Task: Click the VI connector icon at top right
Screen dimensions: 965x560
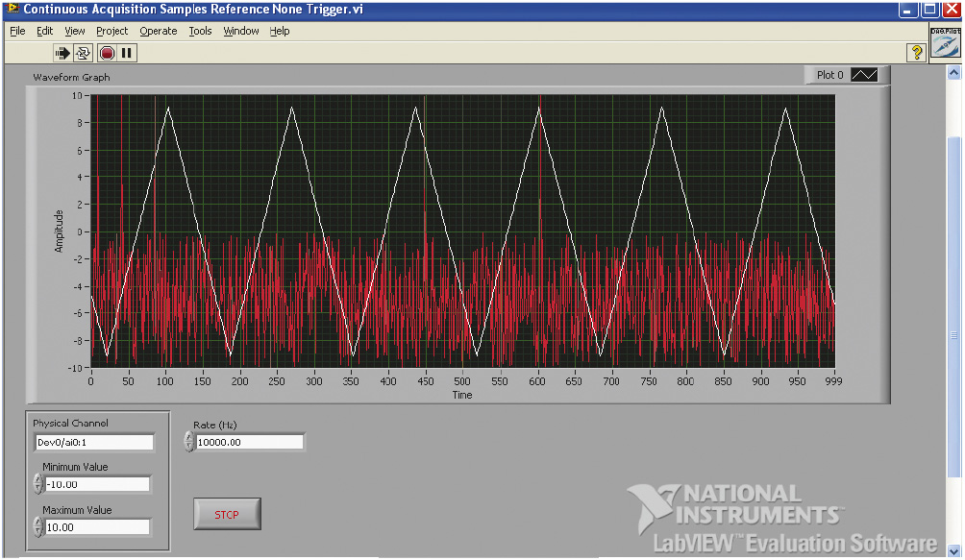Action: point(946,42)
